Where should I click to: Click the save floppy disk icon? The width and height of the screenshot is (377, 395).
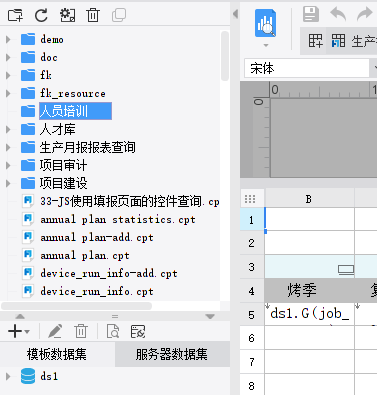[x=311, y=14]
